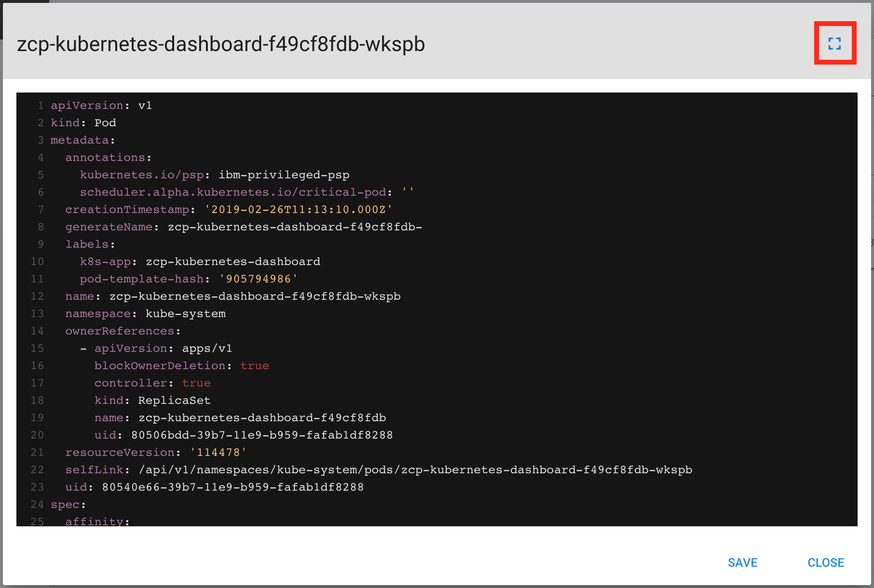
Task: Click the name line on line 12
Action: (x=233, y=296)
